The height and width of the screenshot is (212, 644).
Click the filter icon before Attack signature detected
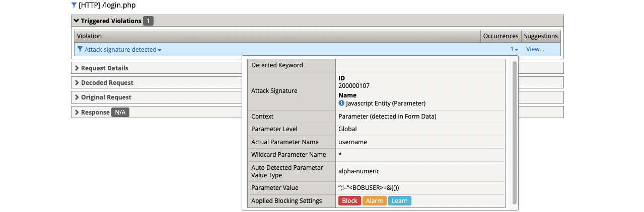80,50
